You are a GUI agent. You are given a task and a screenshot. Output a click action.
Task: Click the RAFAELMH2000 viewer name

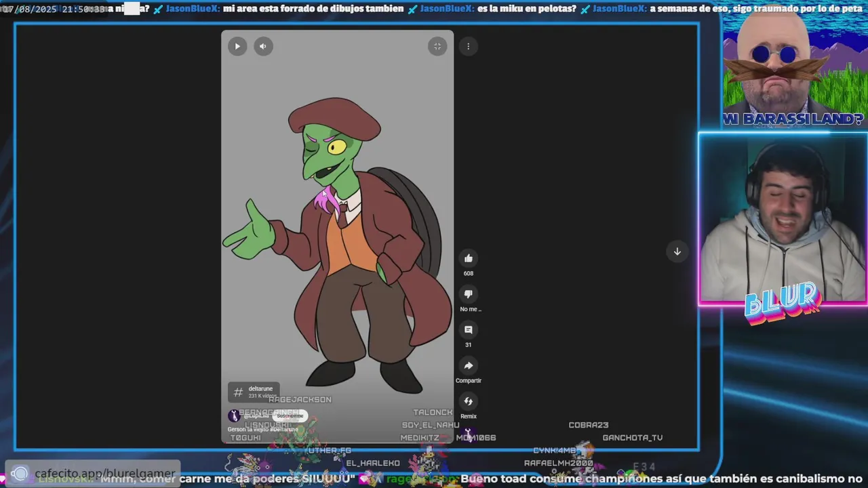click(558, 464)
